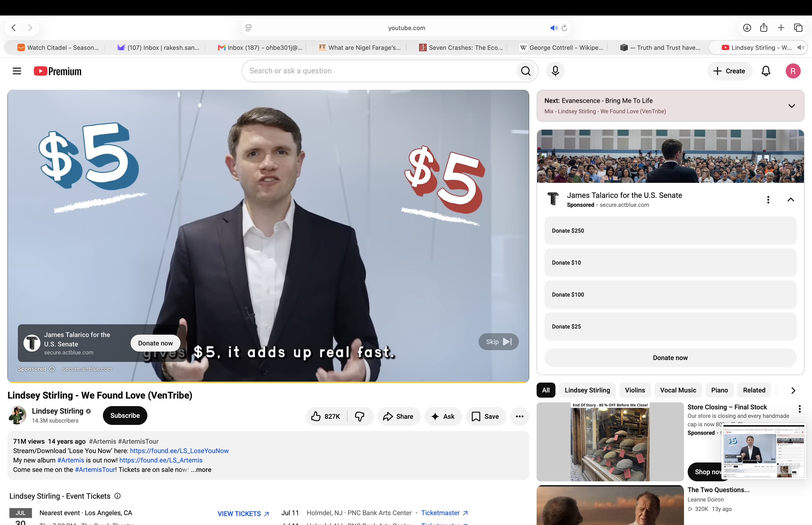Like the video with thumbs up

pos(326,416)
